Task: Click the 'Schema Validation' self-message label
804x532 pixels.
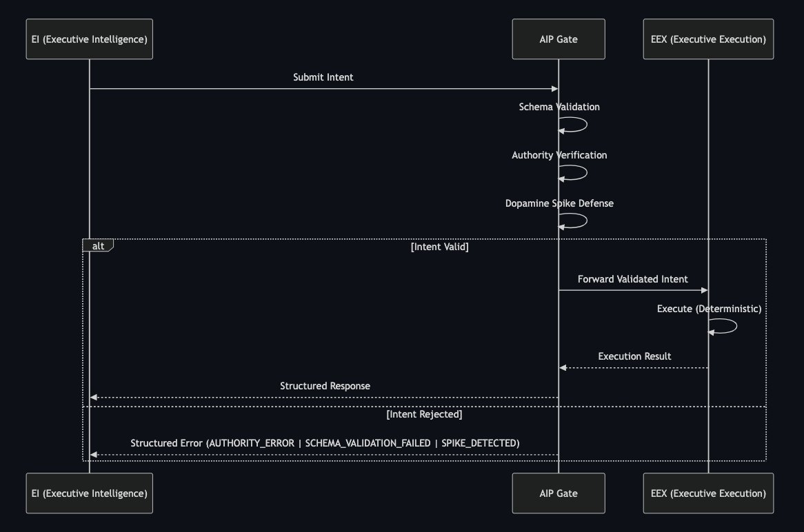Action: coord(559,107)
